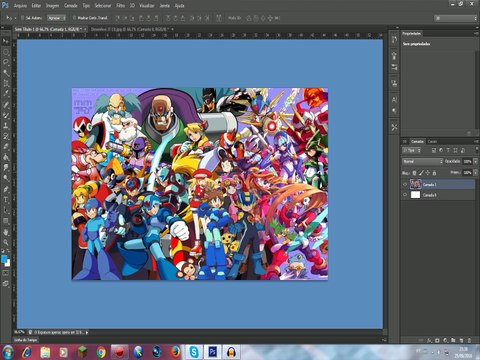
Task: Select the Paint Bucket tool
Action: pos(6,157)
